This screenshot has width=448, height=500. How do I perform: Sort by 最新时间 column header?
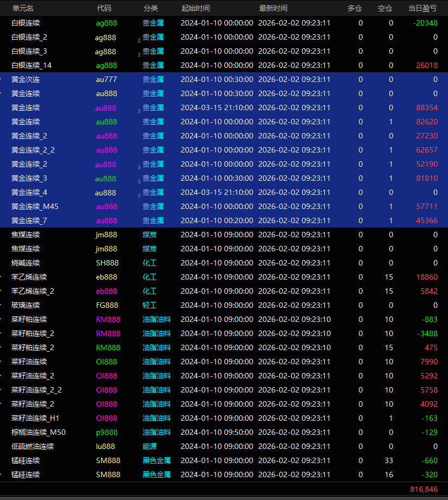tap(273, 8)
